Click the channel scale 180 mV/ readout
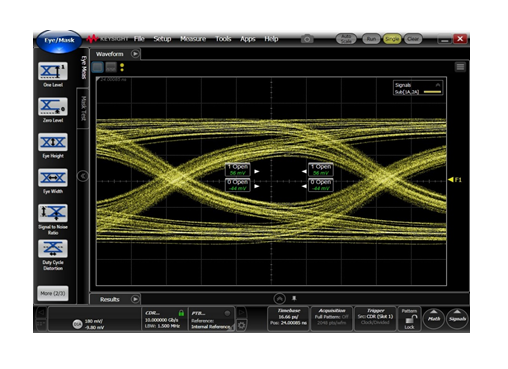This screenshot has width=508, height=369. coord(94,321)
